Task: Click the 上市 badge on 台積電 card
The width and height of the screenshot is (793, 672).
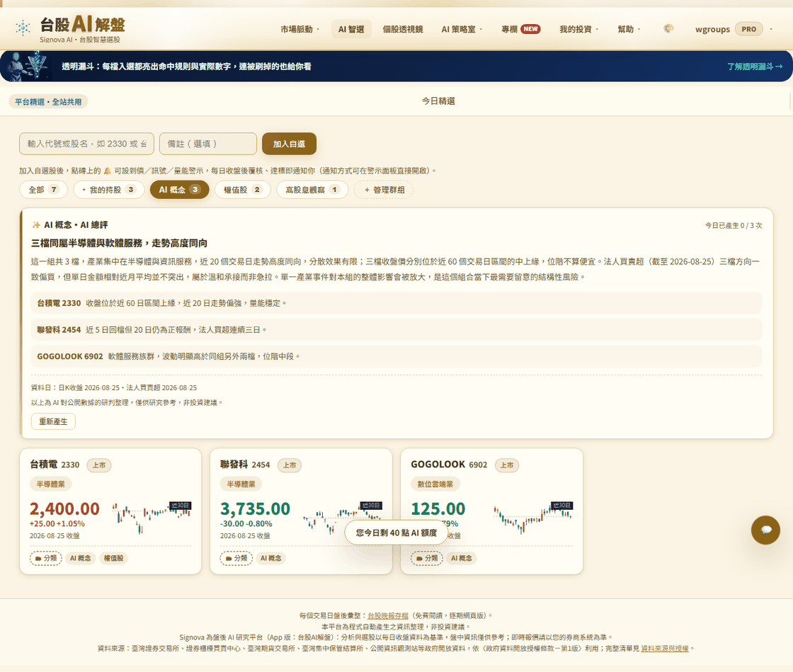Action: (99, 465)
